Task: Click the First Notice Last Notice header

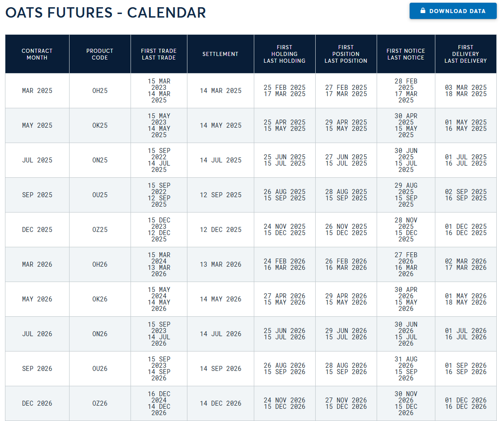Action: click(406, 54)
